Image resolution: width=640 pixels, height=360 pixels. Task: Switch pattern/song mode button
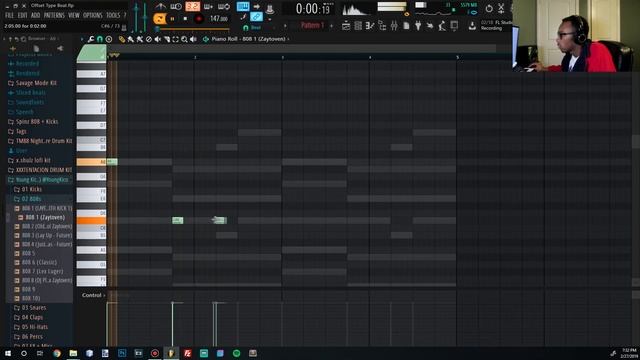coord(160,19)
